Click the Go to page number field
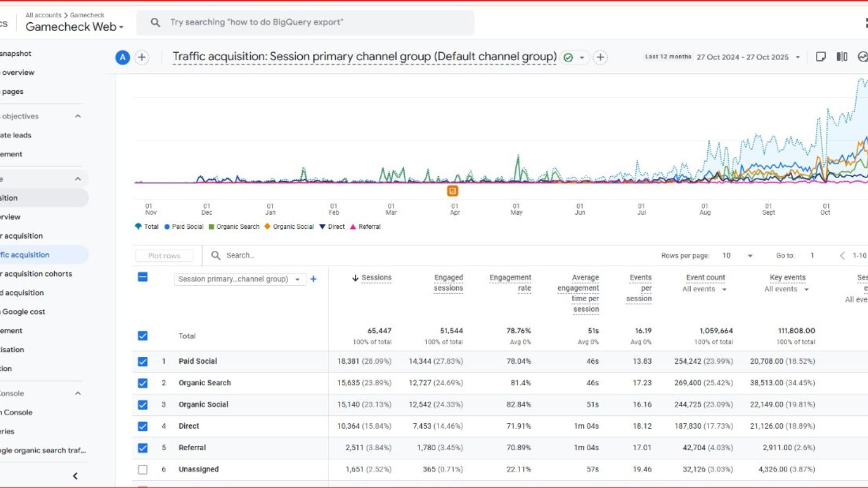This screenshot has width=868, height=488. 812,255
